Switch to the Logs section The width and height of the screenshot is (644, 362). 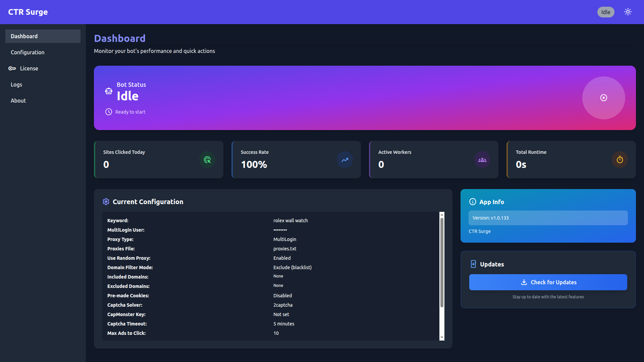pyautogui.click(x=16, y=84)
